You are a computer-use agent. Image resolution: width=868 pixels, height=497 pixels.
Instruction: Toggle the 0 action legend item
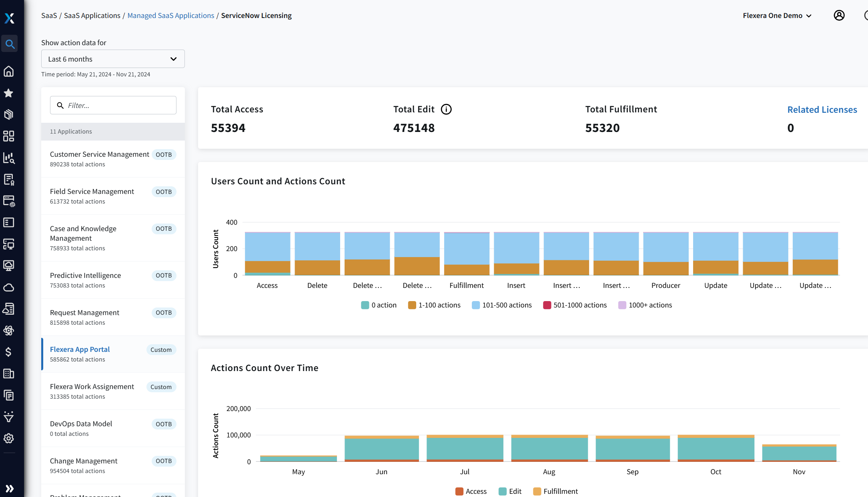[379, 305]
